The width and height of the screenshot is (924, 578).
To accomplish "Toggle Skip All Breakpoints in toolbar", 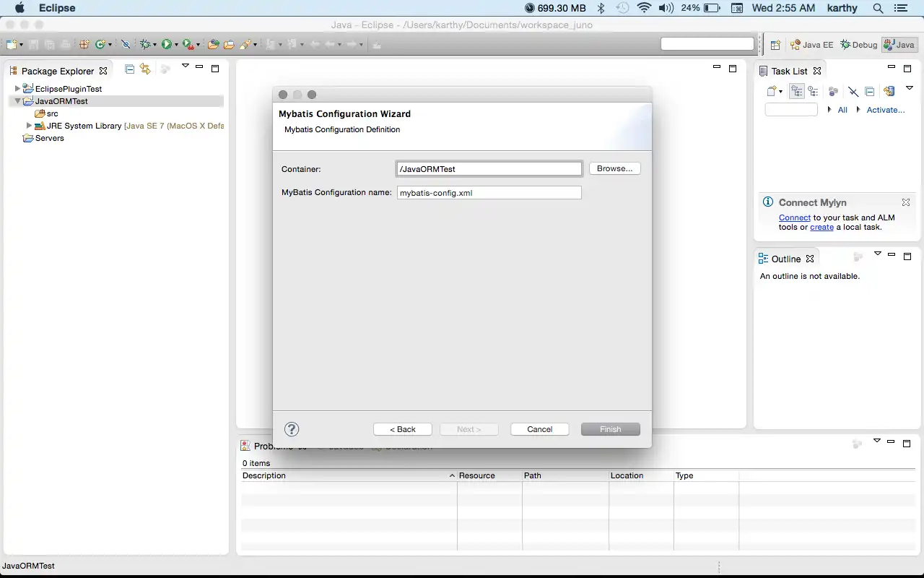I will click(126, 45).
